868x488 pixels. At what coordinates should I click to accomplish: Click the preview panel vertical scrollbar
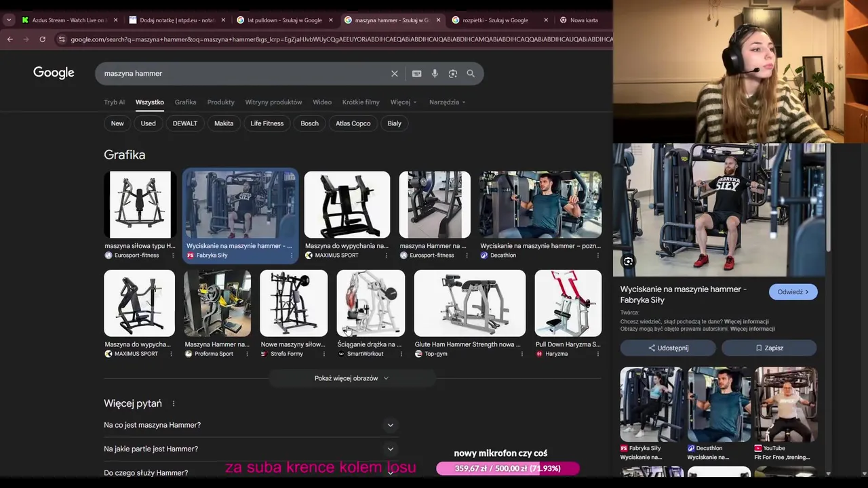click(x=828, y=197)
